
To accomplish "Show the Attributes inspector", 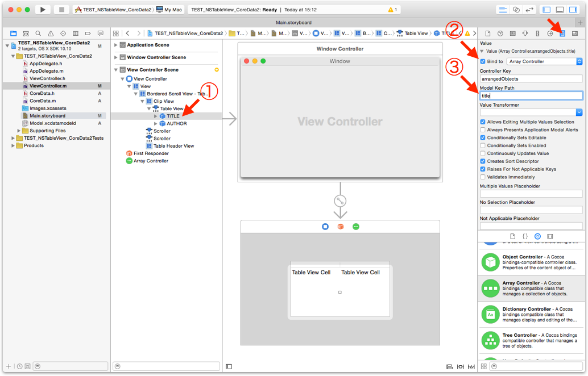I will [525, 34].
